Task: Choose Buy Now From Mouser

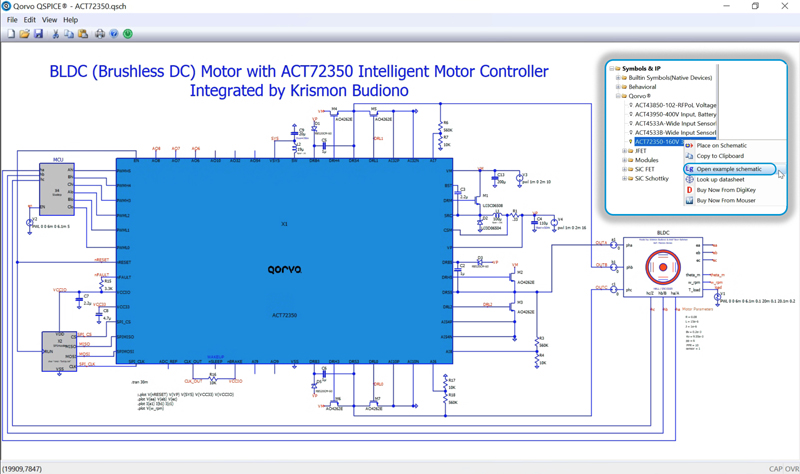Action: coord(726,201)
